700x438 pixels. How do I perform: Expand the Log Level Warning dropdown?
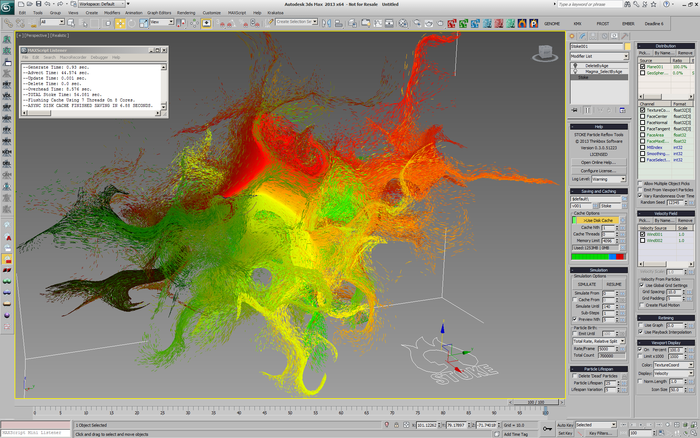612,181
